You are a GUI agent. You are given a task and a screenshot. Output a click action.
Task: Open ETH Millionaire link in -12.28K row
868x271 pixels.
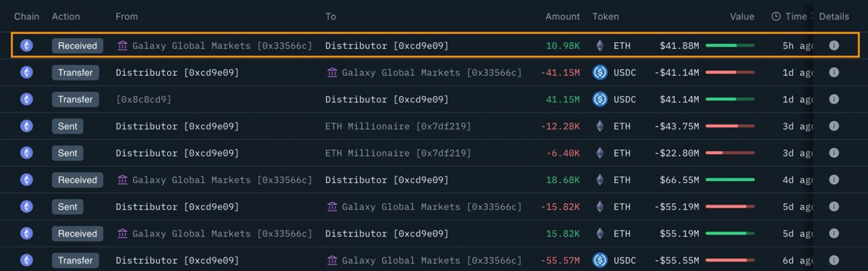click(x=398, y=126)
